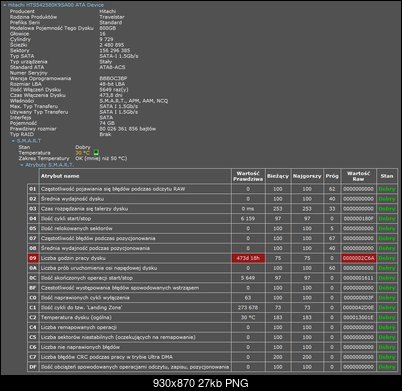Click the '5 649' value in row 0C
402x391 pixels.
click(x=248, y=278)
